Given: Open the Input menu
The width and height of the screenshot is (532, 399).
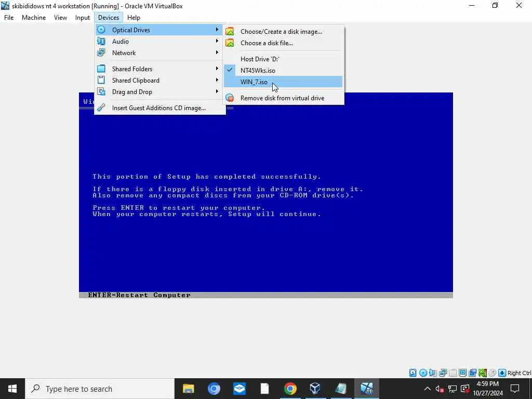Looking at the screenshot, I should click(x=83, y=18).
